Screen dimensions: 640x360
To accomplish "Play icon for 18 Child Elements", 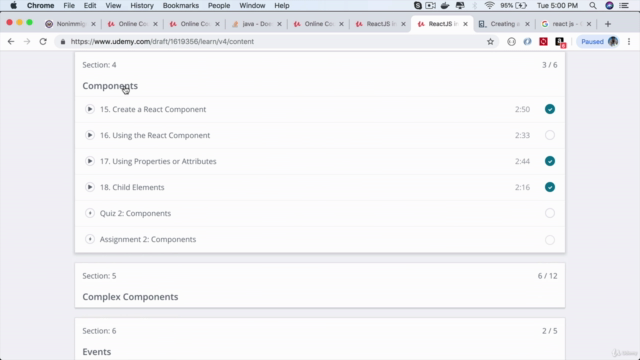I will pyautogui.click(x=90, y=187).
